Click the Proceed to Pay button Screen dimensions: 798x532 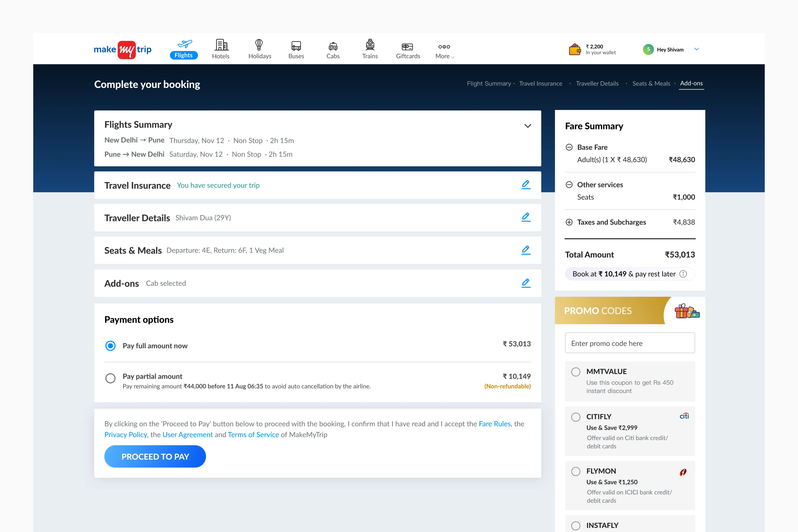(155, 457)
